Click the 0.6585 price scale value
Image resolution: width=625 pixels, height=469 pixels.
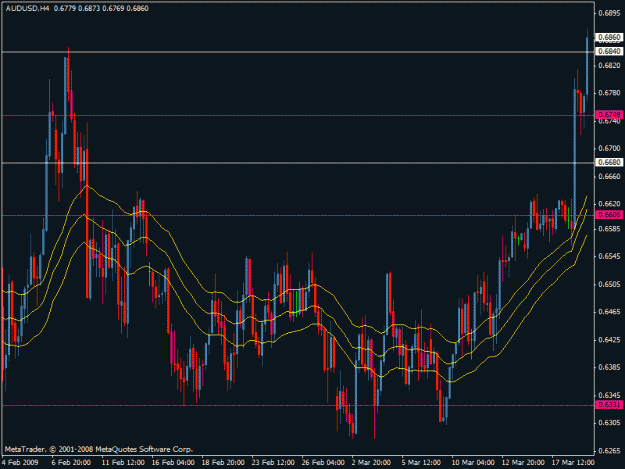click(610, 229)
